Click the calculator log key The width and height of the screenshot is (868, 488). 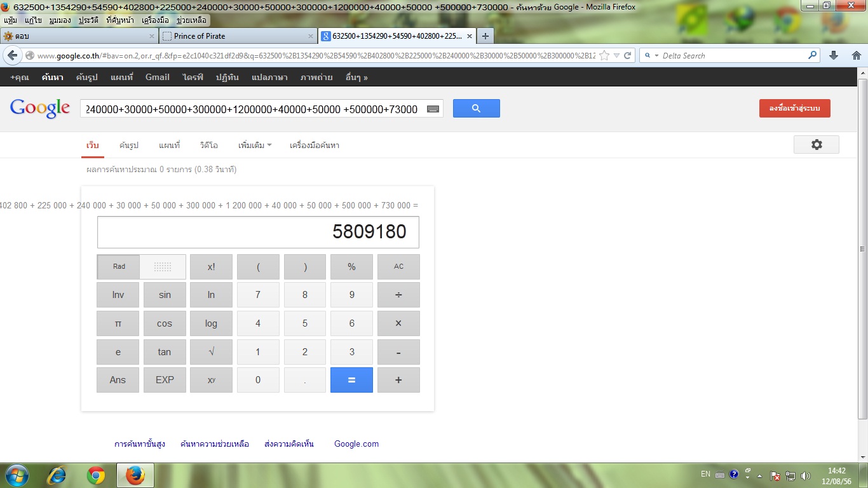coord(211,323)
